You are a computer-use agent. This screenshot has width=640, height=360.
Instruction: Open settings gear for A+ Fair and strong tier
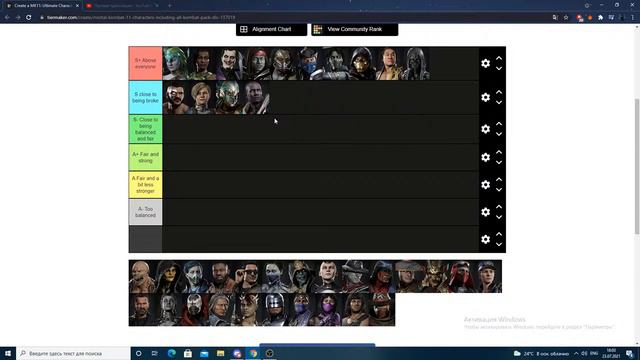(485, 157)
